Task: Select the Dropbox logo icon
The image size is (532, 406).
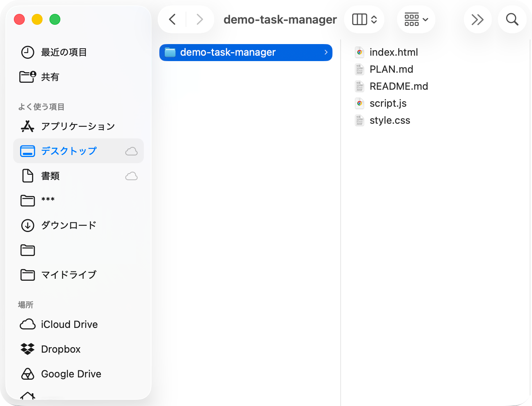Action: click(x=27, y=349)
